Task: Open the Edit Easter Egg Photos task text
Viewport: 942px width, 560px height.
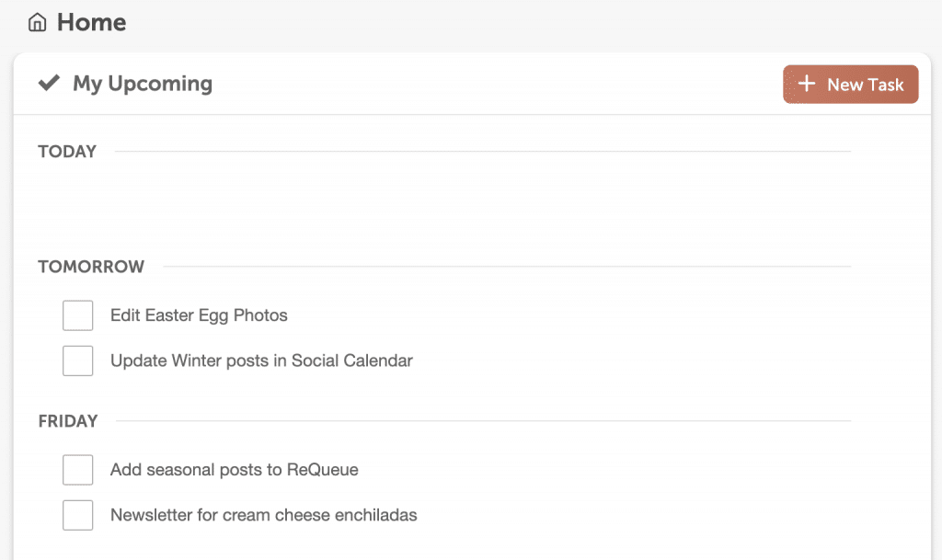Action: (x=199, y=315)
